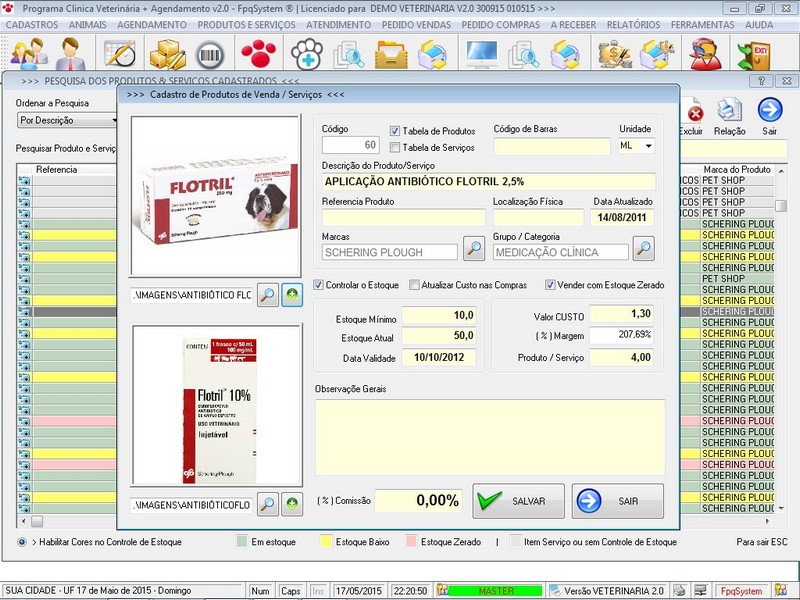Click the Código de Barras input field
The height and width of the screenshot is (600, 800).
click(552, 146)
